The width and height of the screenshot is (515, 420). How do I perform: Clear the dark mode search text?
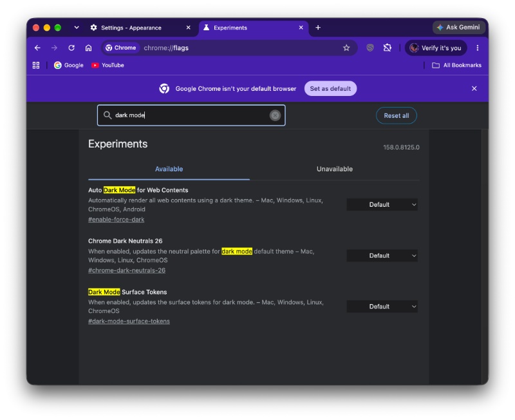pos(275,115)
